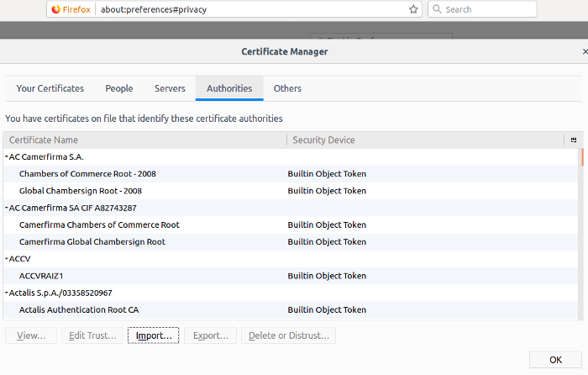The height and width of the screenshot is (375, 588).
Task: Select Global Chambersign Root - 2008
Action: coord(81,191)
